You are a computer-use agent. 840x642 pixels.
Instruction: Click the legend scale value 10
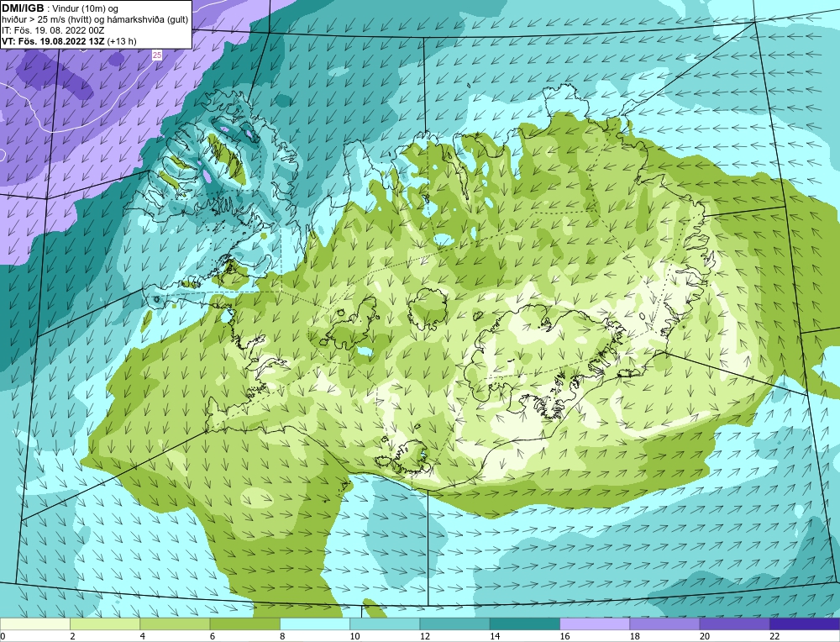coord(354,636)
